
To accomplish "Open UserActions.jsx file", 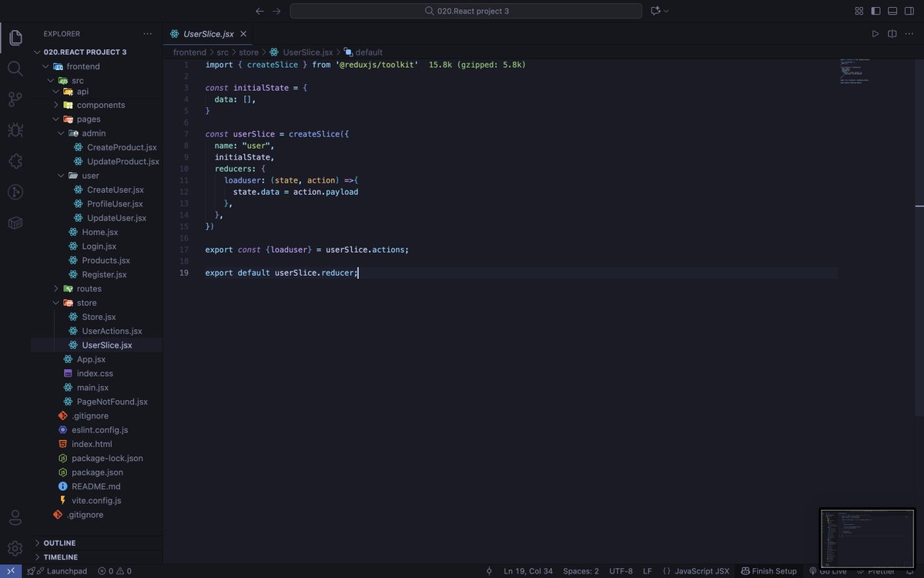I will click(x=112, y=331).
